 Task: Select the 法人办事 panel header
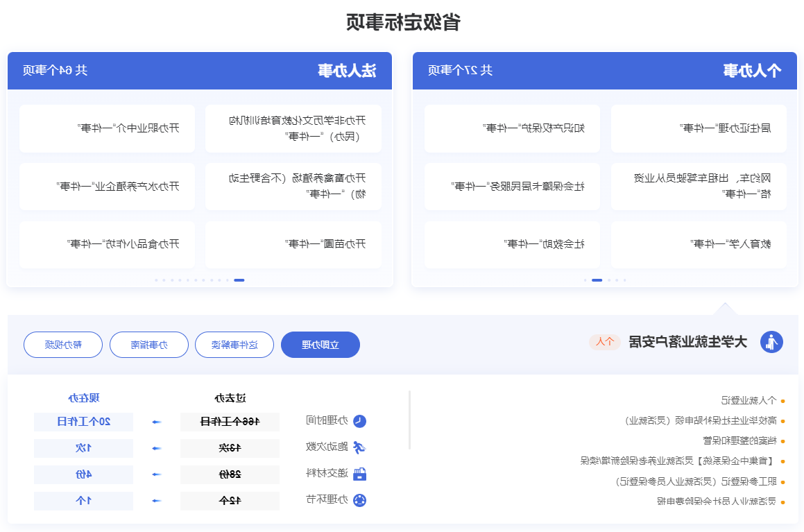pyautogui.click(x=200, y=71)
